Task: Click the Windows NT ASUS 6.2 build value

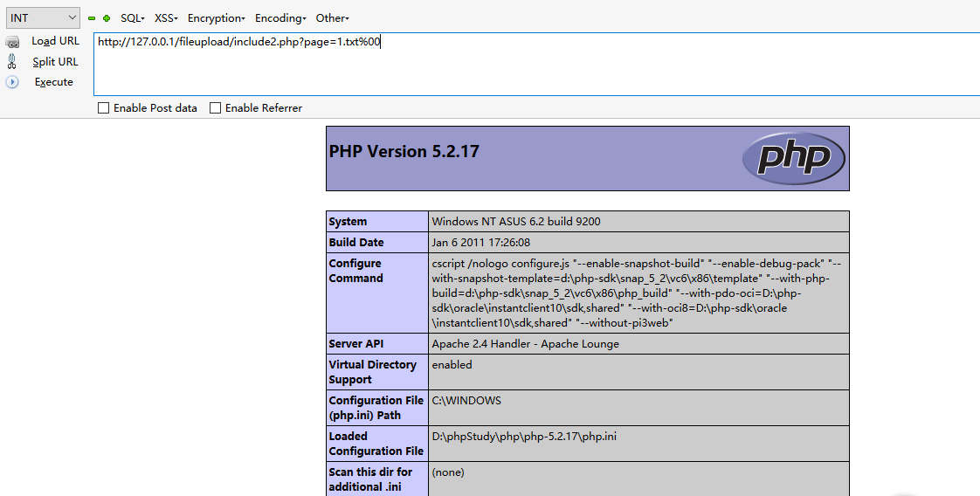Action: click(x=516, y=221)
